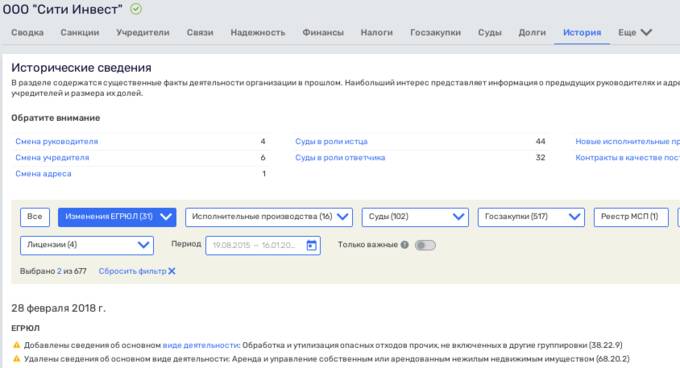Click the Исторические сведения heading
This screenshot has height=368, width=680.
pyautogui.click(x=82, y=68)
